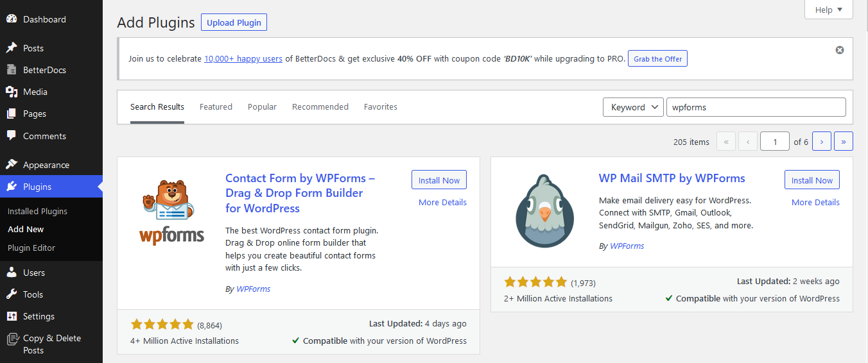
Task: Open the Users icon in sidebar
Action: coord(12,273)
